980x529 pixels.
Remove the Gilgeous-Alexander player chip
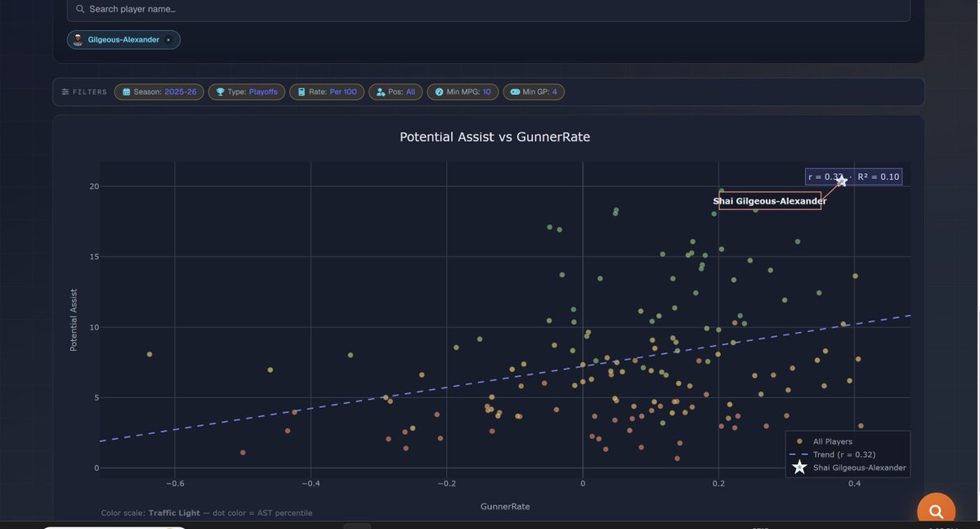pyautogui.click(x=168, y=40)
